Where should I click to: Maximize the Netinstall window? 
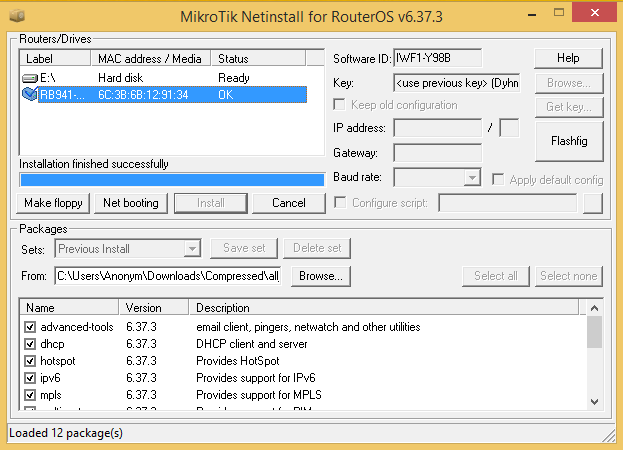(x=559, y=13)
